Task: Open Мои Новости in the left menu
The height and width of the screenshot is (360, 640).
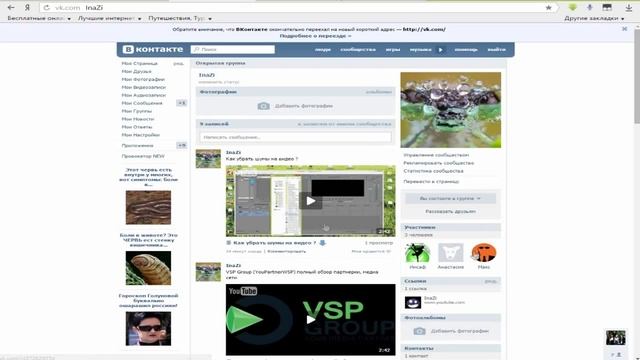Action: [x=138, y=119]
